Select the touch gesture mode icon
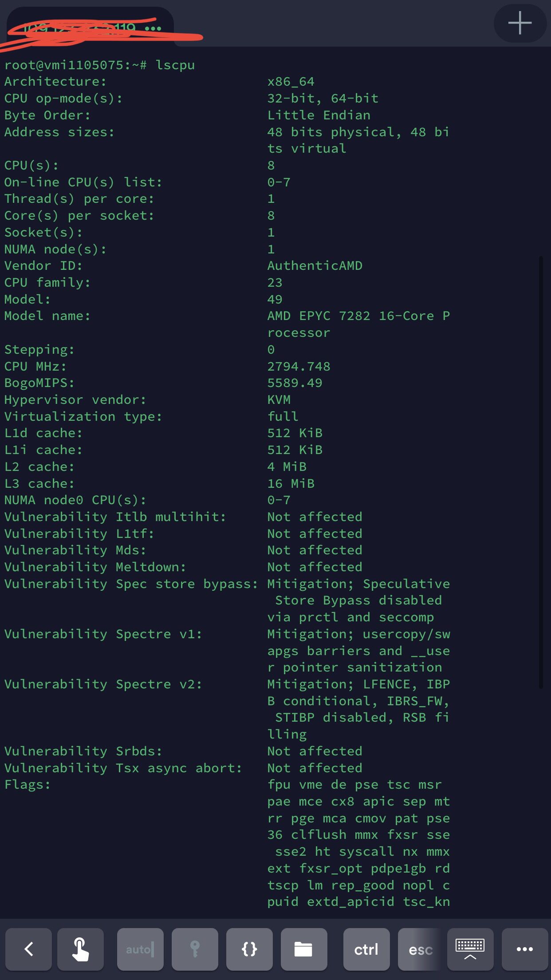 (x=80, y=949)
